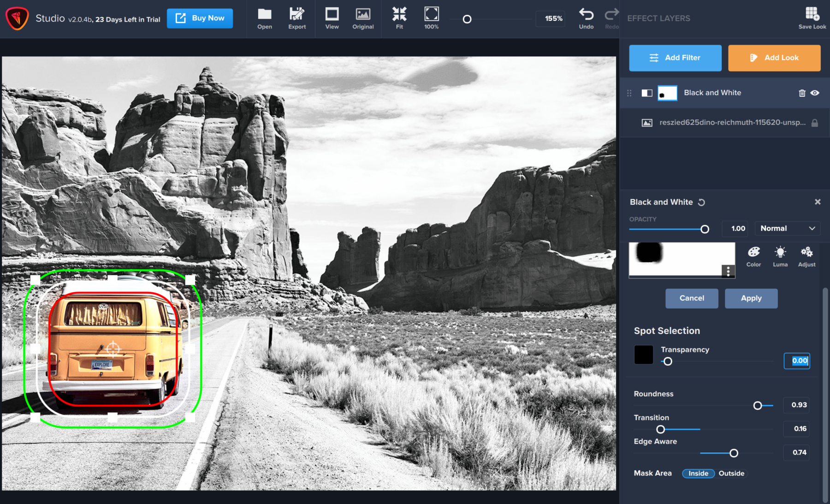The height and width of the screenshot is (504, 830).
Task: Click the Opacity slider handle
Action: pyautogui.click(x=705, y=229)
